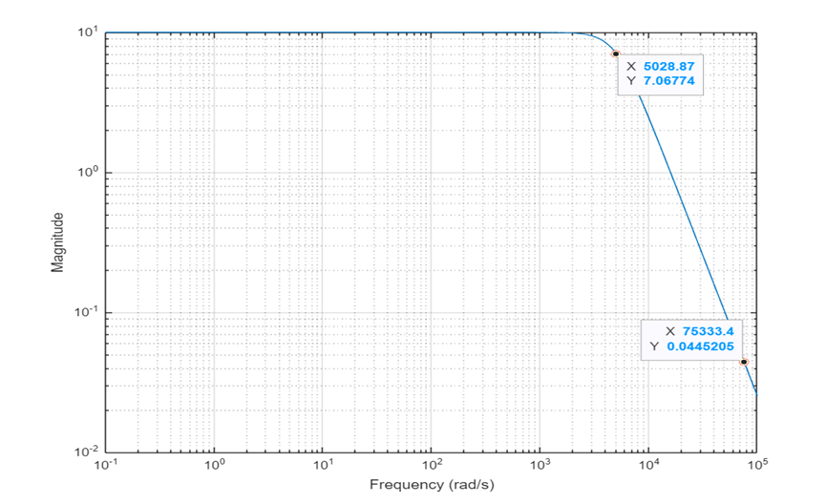Click the flat portion of the blue curve
Viewport: 826px width, 504px height.
pyautogui.click(x=334, y=32)
